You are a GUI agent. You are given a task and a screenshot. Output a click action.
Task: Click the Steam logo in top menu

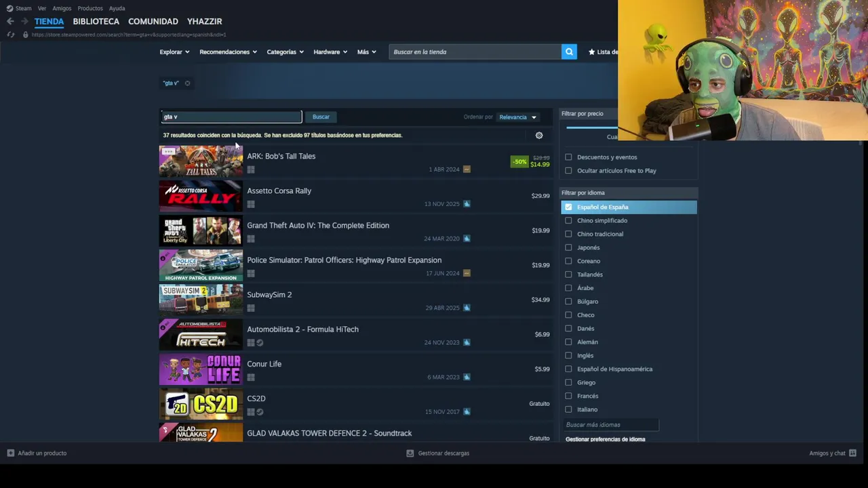[9, 8]
